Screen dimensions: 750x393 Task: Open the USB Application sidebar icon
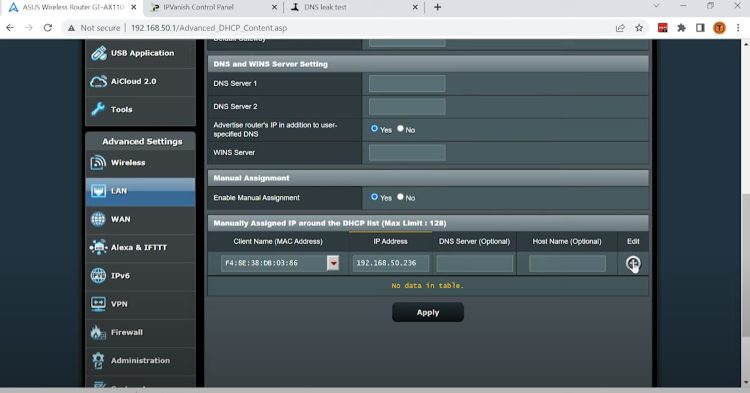[x=99, y=53]
